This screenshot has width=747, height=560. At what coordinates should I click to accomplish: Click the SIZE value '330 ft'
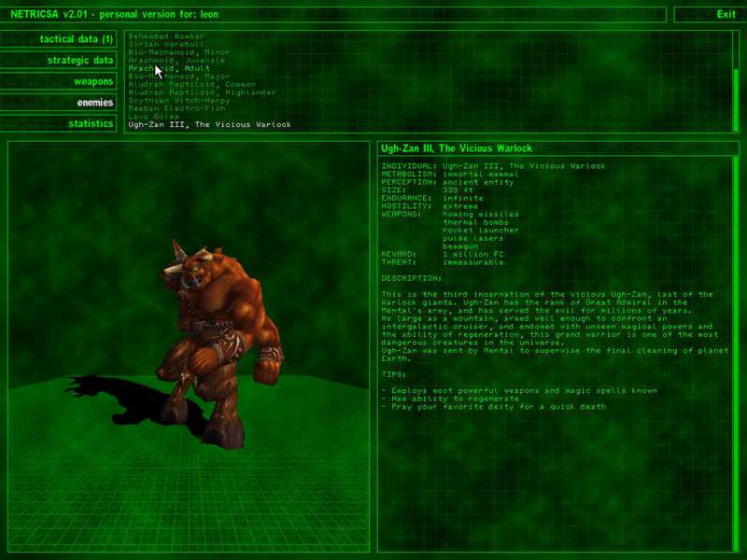pos(458,190)
